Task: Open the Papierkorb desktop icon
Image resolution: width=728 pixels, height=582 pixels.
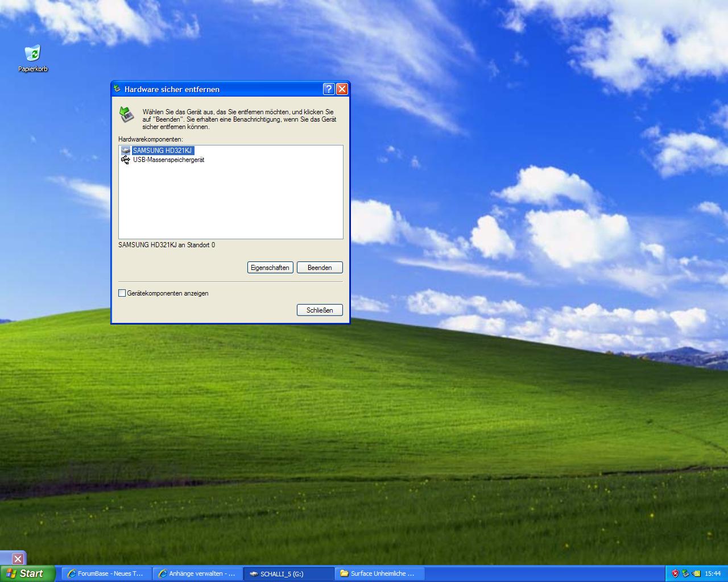Action: [x=33, y=59]
